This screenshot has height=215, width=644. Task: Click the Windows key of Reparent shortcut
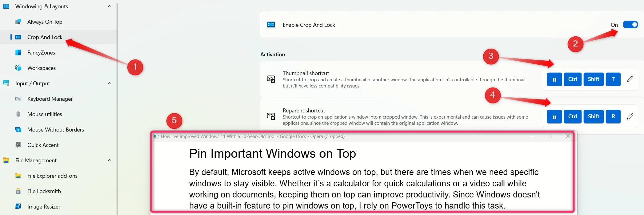554,117
